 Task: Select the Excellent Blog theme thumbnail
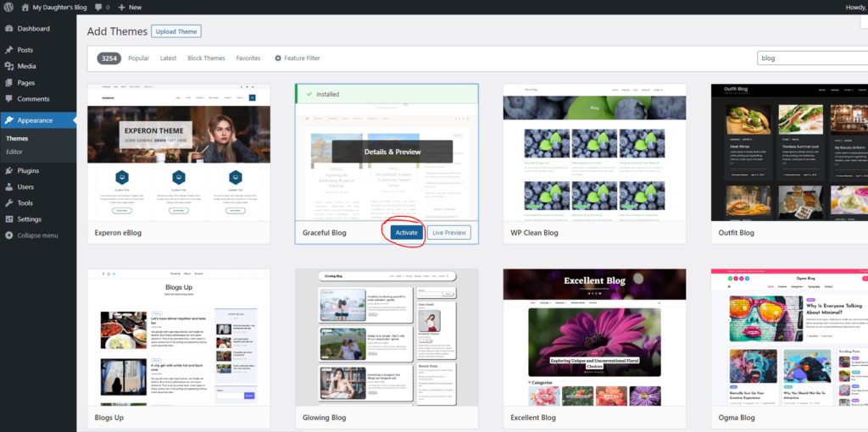(594, 337)
